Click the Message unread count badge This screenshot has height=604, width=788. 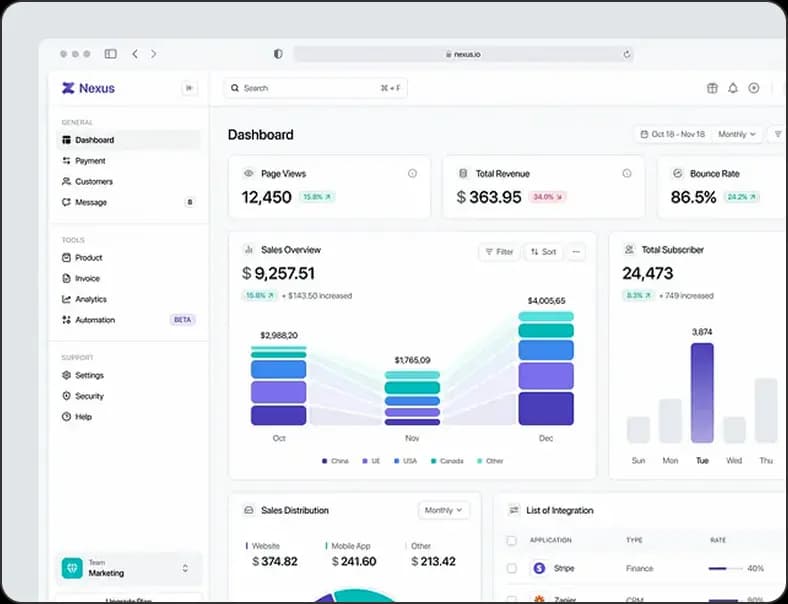coord(189,202)
